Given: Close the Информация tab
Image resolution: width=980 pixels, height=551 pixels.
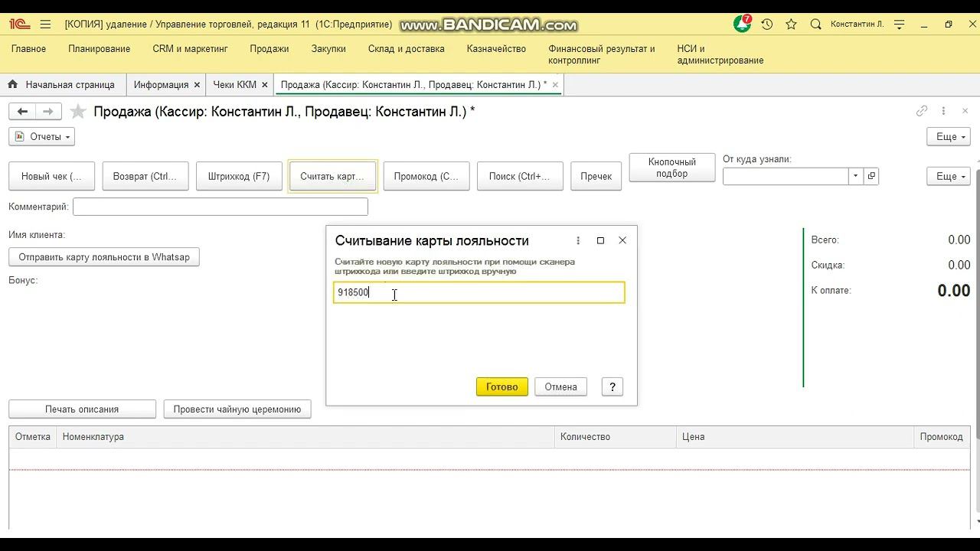Looking at the screenshot, I should point(197,85).
